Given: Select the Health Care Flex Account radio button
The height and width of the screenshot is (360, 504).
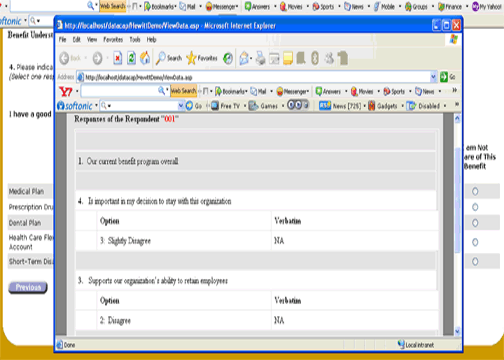Looking at the screenshot, I should click(x=475, y=242).
